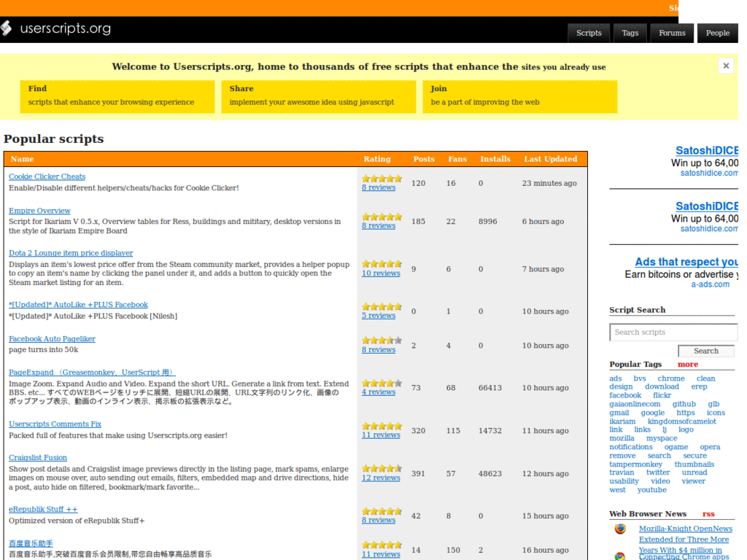Viewport: 747px width, 560px height.
Task: Click the four-star rating of Facebook Auto Pageliker
Action: coord(382,341)
